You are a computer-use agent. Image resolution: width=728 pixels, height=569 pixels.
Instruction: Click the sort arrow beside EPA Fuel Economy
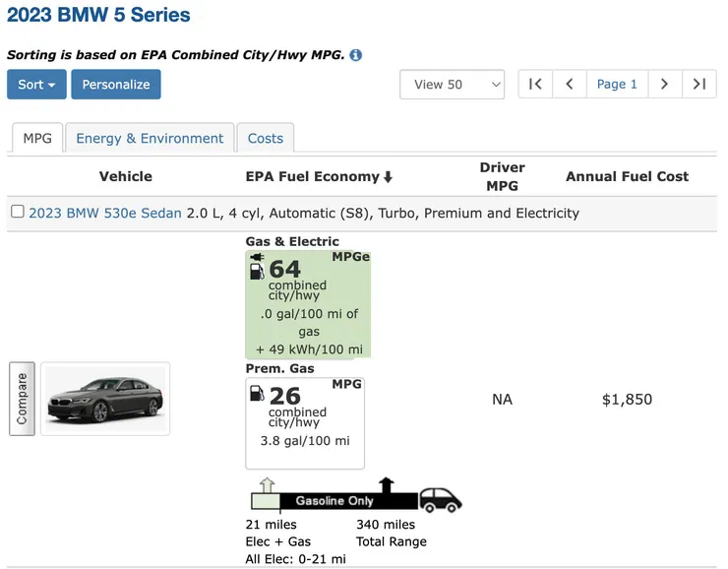pos(389,176)
